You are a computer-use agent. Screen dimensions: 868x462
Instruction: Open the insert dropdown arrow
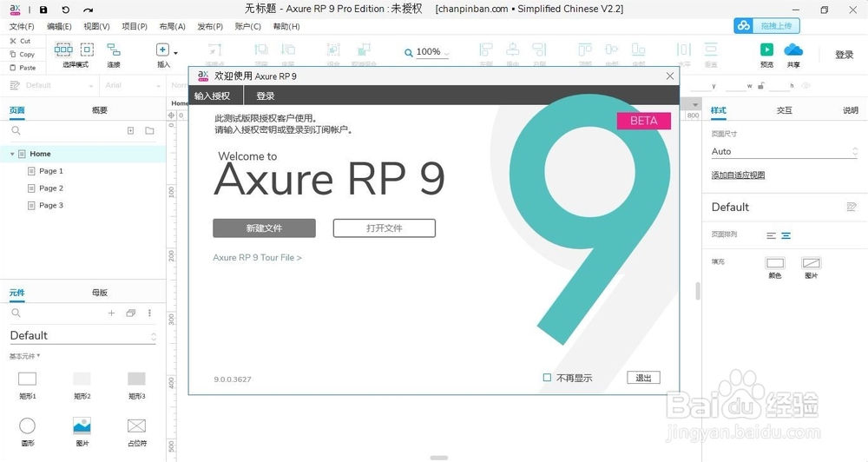175,53
